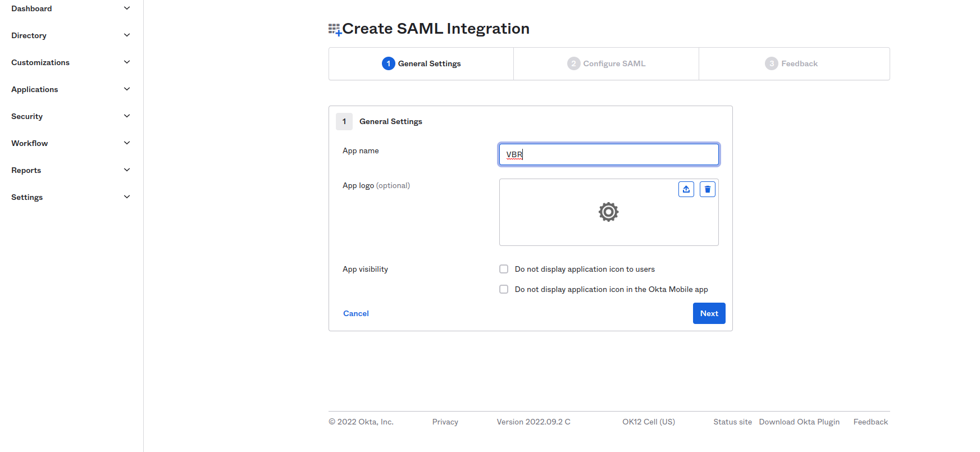Click the gear placeholder logo preview
This screenshot has width=980, height=452.
click(x=608, y=212)
